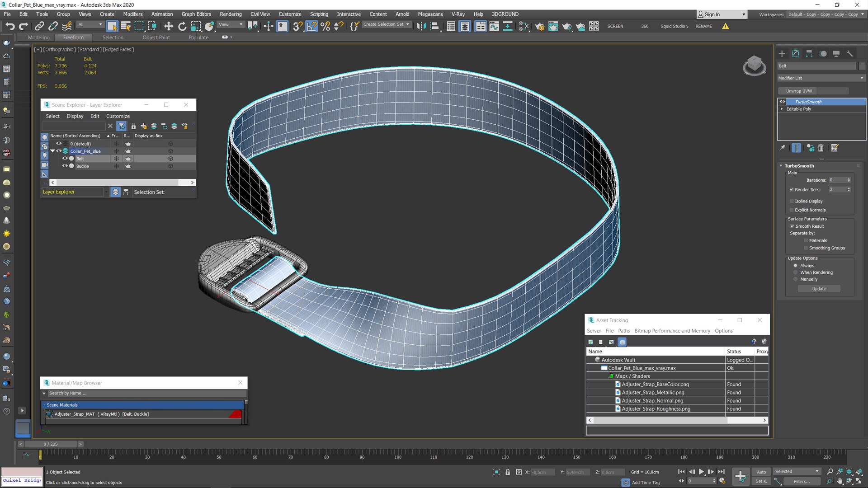Click the Adjuster_Strap_MAT material swatch
The image size is (868, 488).
tap(49, 414)
